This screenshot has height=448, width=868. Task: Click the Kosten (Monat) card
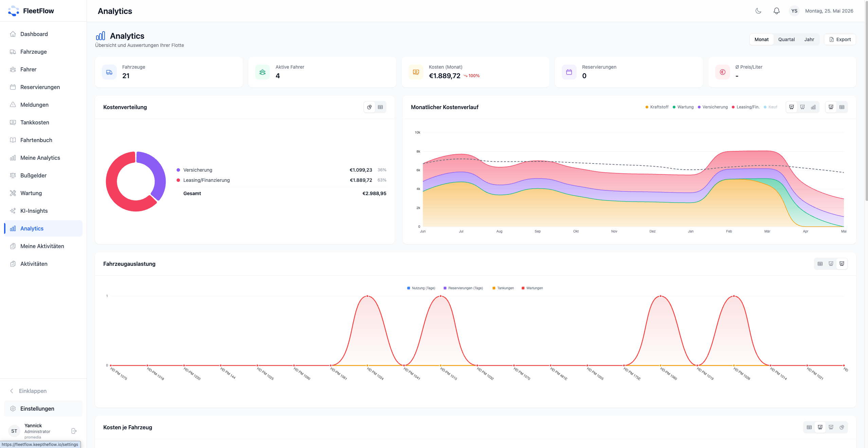click(x=475, y=72)
